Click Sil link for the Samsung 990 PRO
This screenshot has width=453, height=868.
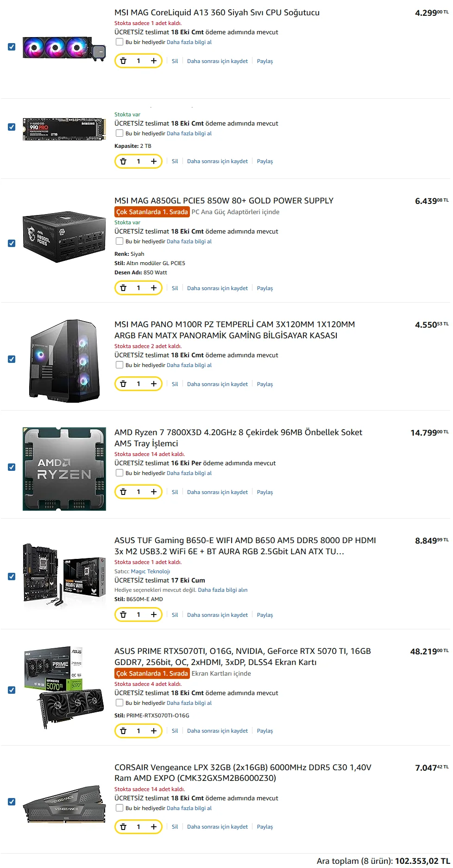coord(175,161)
